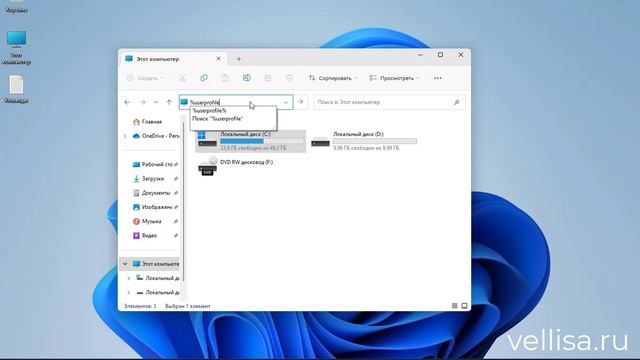640x360 pixels.
Task: Collapse the Этот компьютер tree node
Action: pos(125,264)
